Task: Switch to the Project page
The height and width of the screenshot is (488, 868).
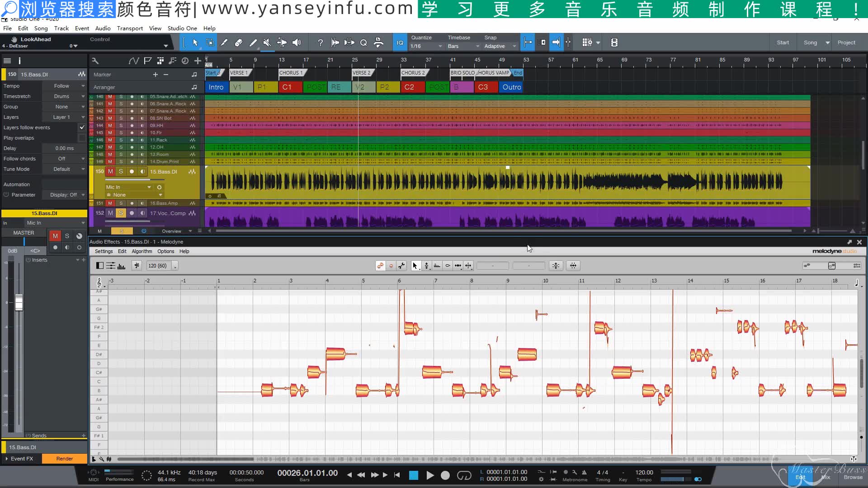Action: (x=846, y=42)
